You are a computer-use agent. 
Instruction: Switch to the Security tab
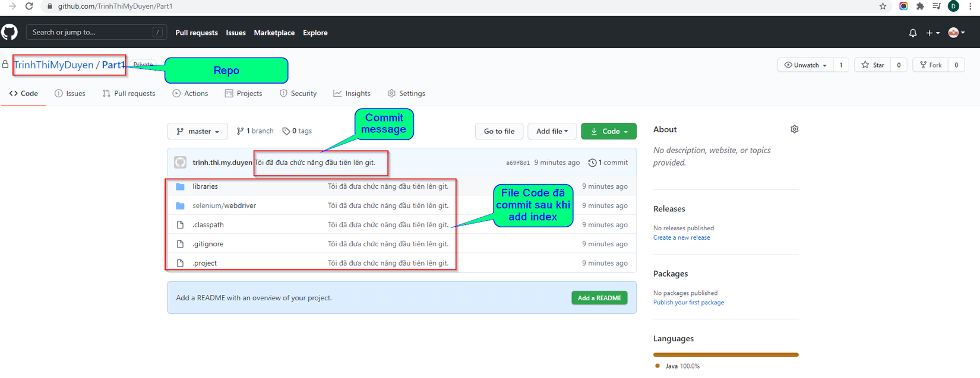(298, 93)
